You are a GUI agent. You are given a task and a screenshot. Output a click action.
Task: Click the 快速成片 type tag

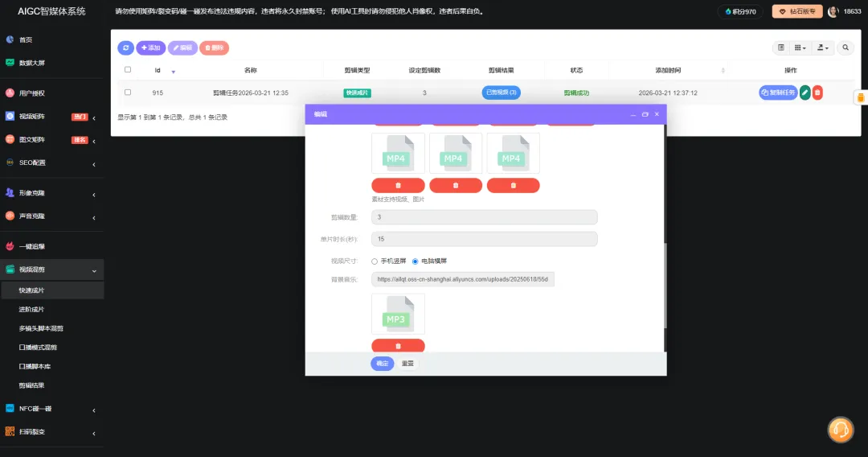pyautogui.click(x=357, y=93)
